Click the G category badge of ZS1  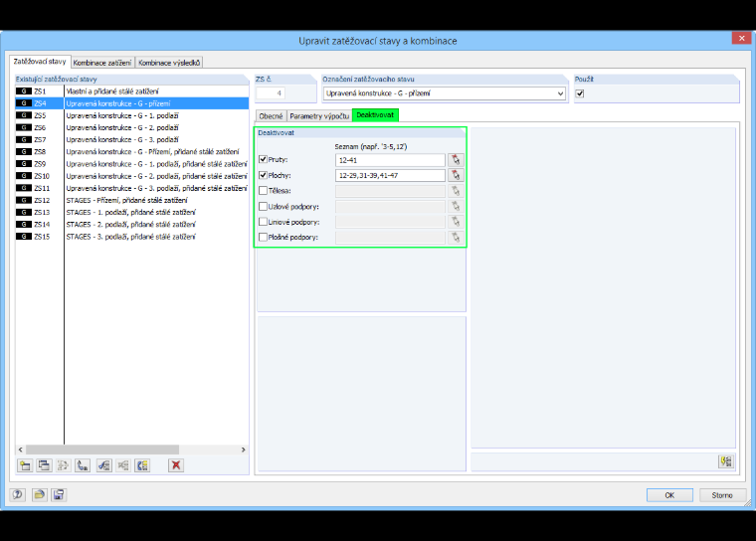pos(24,91)
